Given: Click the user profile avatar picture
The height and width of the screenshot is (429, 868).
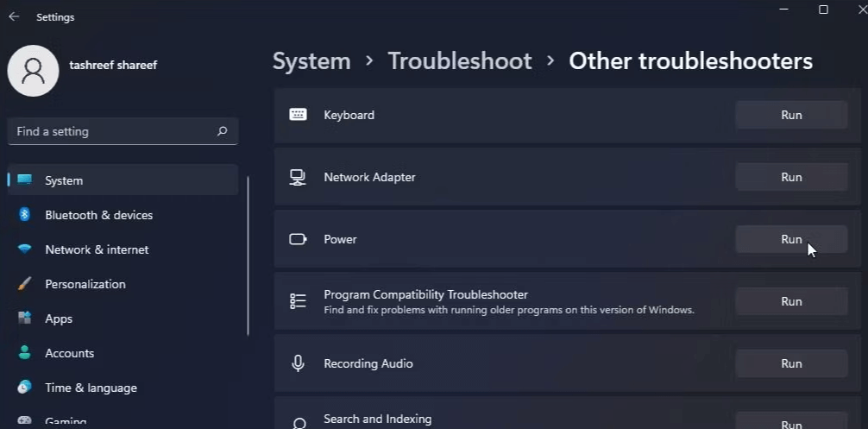Looking at the screenshot, I should pos(33,71).
